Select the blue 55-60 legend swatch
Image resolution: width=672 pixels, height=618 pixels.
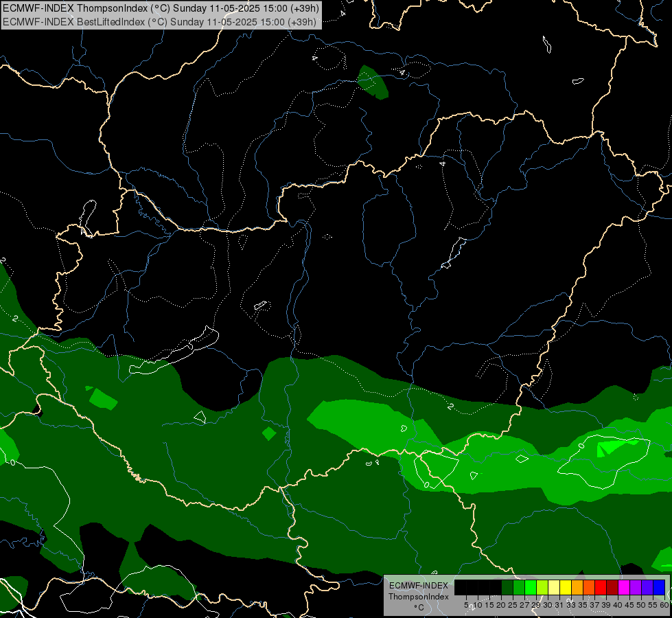coord(659,587)
